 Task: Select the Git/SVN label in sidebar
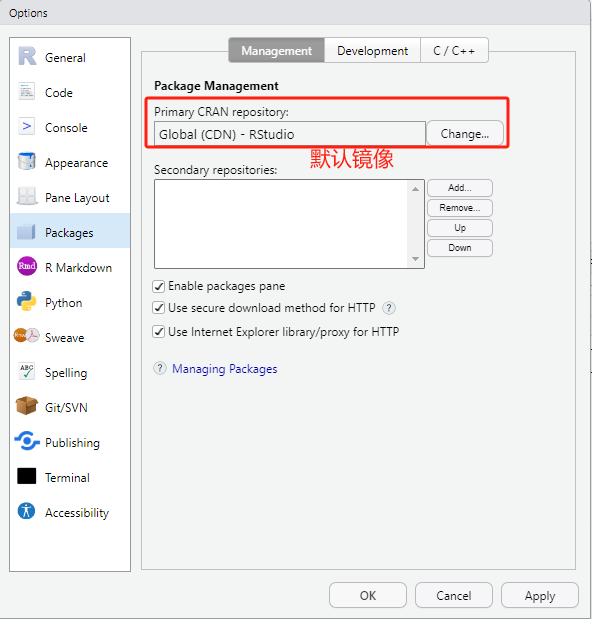click(x=66, y=408)
